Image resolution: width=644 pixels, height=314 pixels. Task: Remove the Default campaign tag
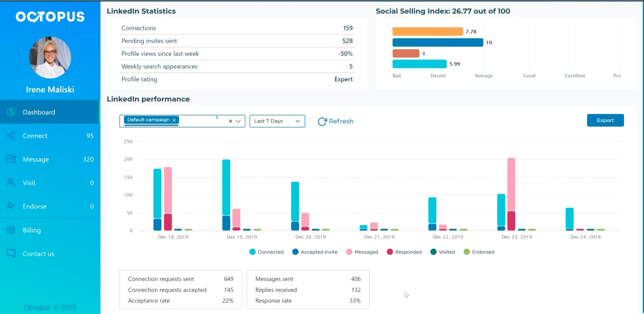pyautogui.click(x=174, y=120)
